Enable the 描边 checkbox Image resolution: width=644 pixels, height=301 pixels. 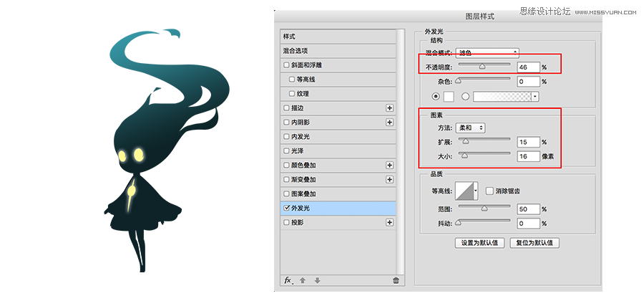[x=286, y=108]
